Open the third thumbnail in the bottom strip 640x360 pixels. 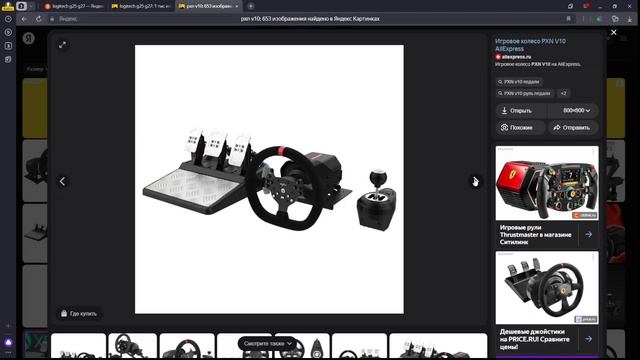(x=187, y=346)
